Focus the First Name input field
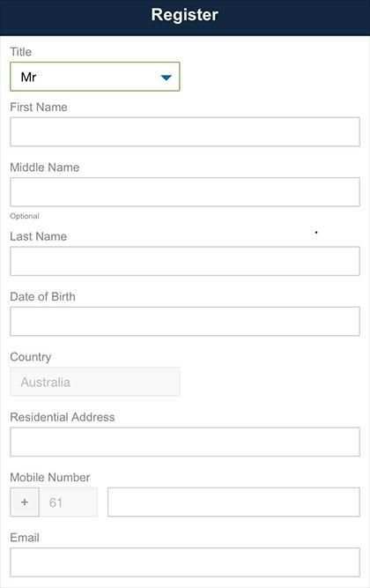 185,131
